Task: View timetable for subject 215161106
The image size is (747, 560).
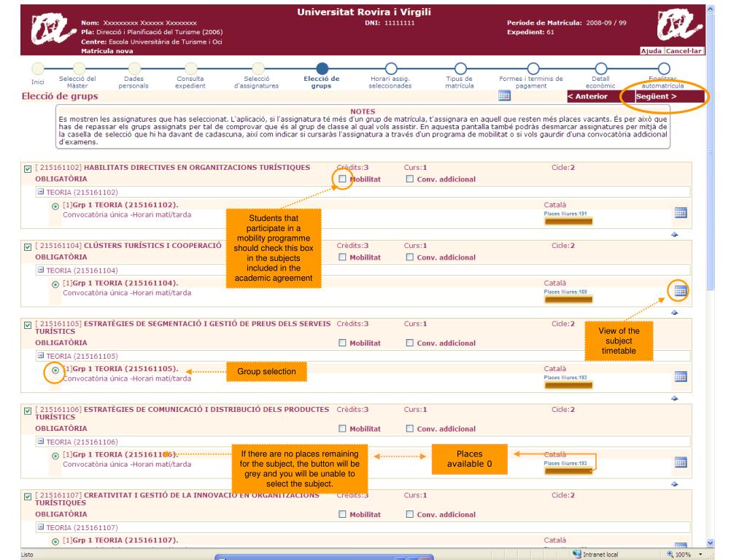Action: tap(681, 462)
